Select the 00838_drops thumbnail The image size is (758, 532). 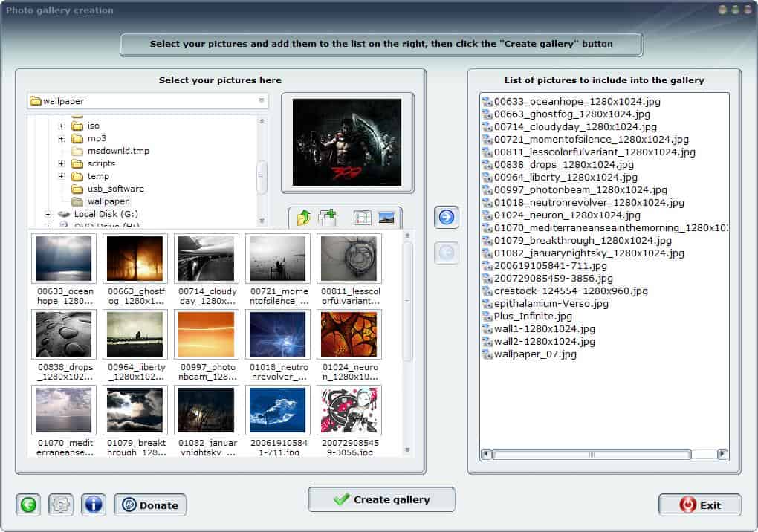coord(64,334)
